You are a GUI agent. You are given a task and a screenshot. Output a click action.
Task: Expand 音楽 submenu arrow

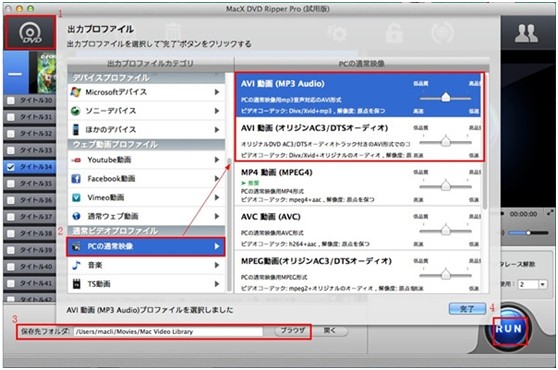(x=217, y=265)
